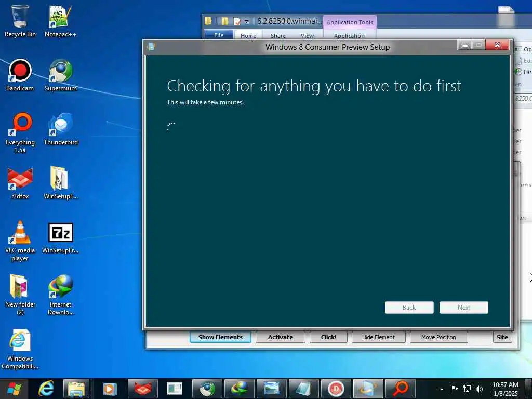Screen dimensions: 532x399
Task: Click the Explorer window title 6.2.8250.0.winmai...
Action: [289, 21]
